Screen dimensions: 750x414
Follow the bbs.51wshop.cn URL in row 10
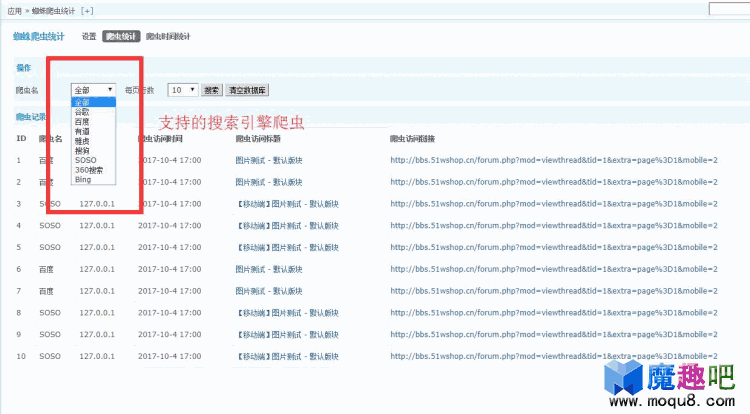pyautogui.click(x=554, y=356)
